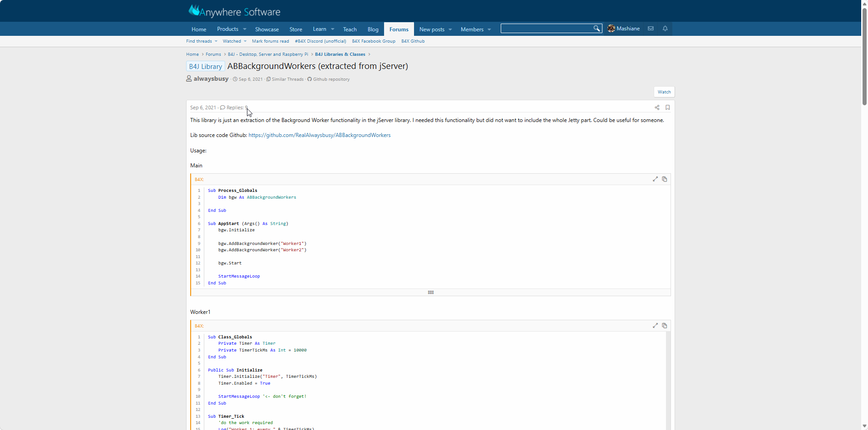Click code line 'bgw.Start'
Viewport: 868px width, 430px height.
click(x=230, y=263)
